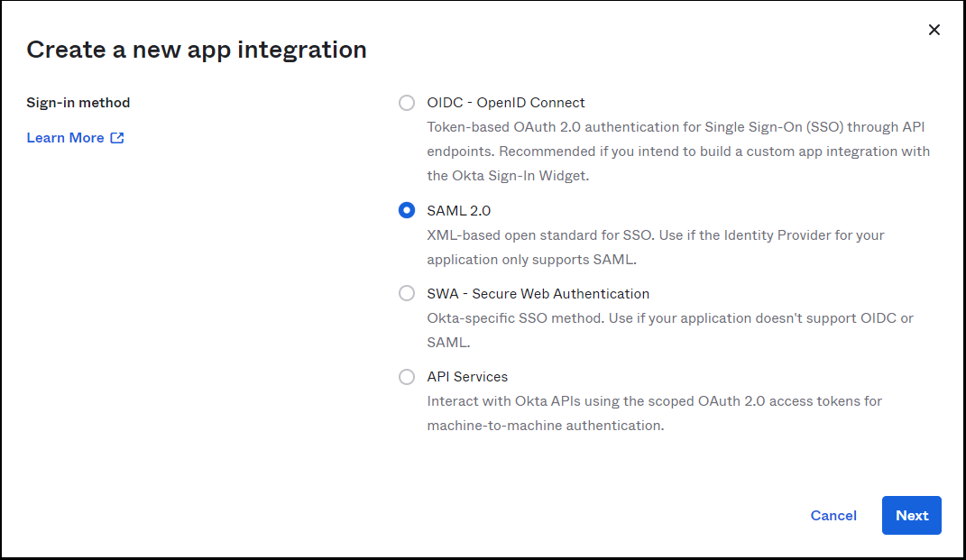The image size is (966, 560).
Task: Click the XML-based open standard description
Action: pos(655,235)
